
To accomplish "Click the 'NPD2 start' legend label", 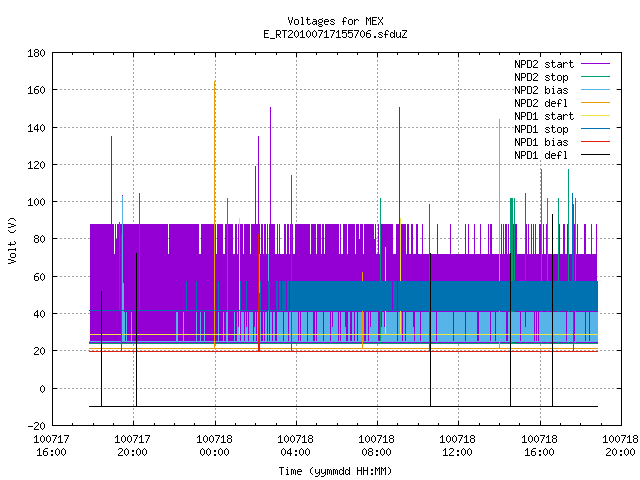I will click(x=544, y=64).
